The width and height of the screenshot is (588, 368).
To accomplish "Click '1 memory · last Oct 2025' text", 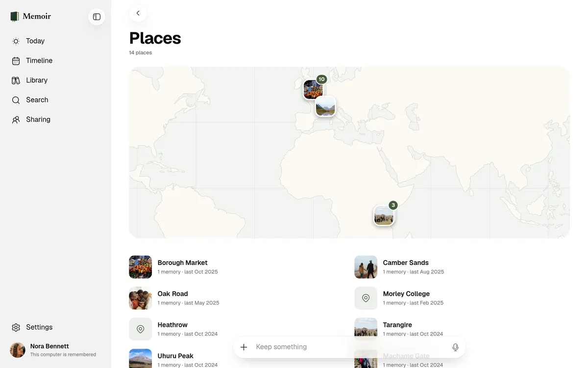I will (x=188, y=272).
